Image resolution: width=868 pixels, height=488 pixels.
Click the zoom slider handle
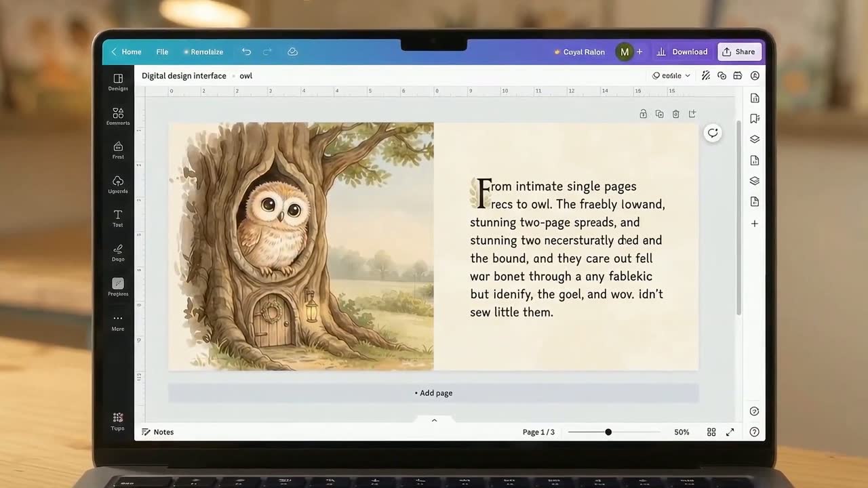point(608,432)
